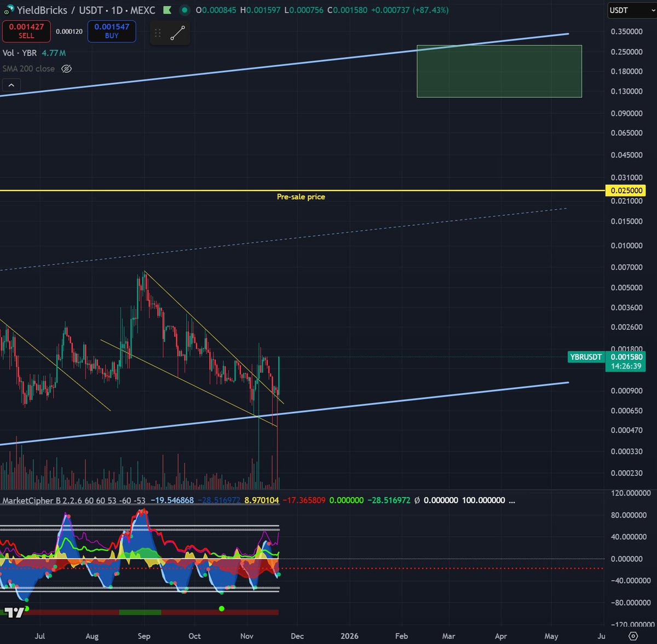Click the 80.000000 oscillator axis label
657x644 pixels.
627,515
